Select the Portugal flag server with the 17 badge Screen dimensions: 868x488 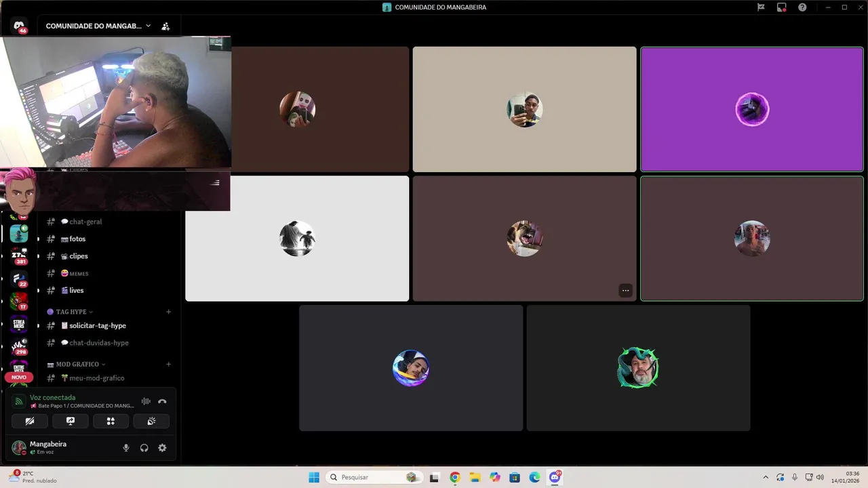[19, 301]
